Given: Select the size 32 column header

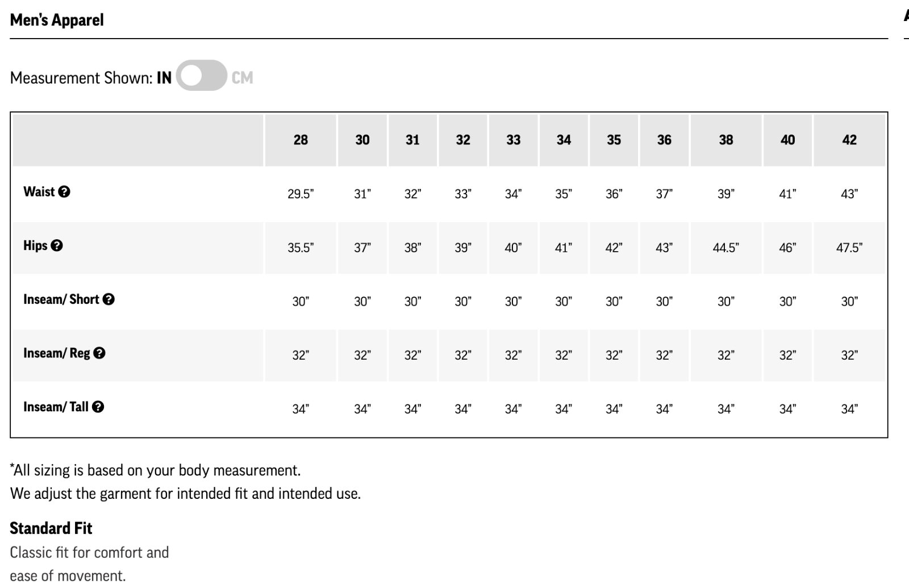Looking at the screenshot, I should coord(463,140).
